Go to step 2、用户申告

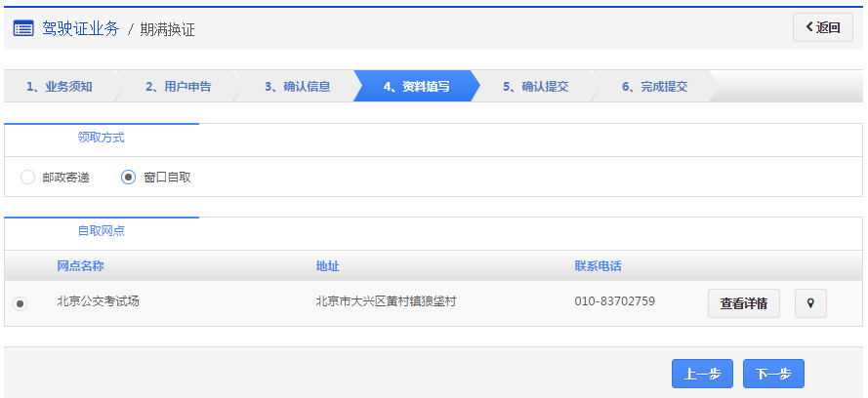[x=178, y=87]
